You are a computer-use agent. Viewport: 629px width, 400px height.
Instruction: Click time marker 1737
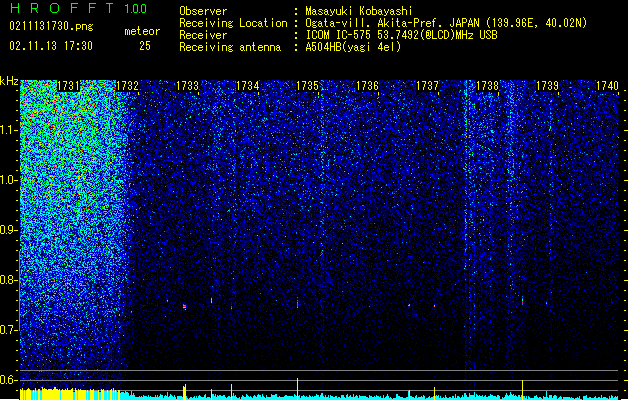(x=428, y=86)
